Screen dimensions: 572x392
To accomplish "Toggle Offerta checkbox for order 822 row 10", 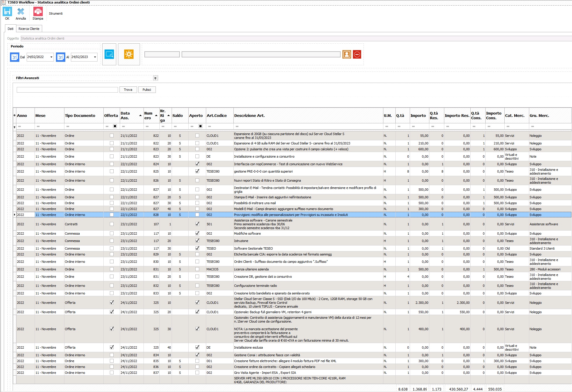I will coord(112,136).
